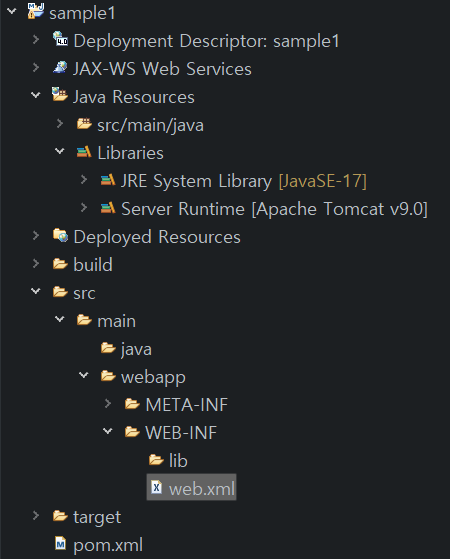Select the 'lib' folder label
Image resolution: width=450 pixels, height=559 pixels.
[x=178, y=461]
